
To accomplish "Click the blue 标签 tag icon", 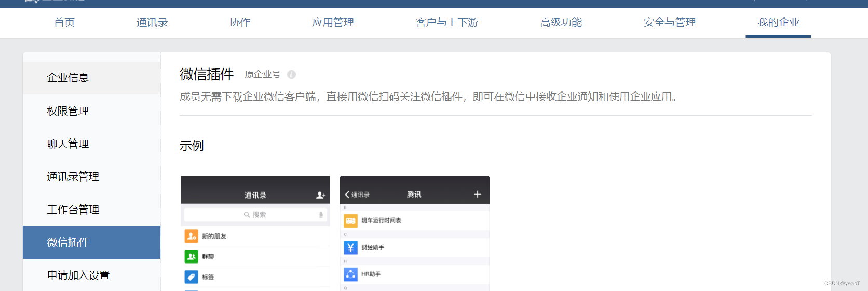I will [191, 277].
